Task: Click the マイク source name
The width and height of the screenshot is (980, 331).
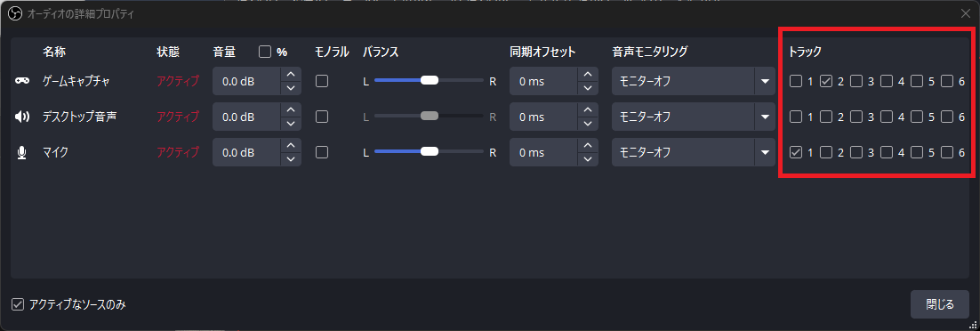Action: pyautogui.click(x=55, y=152)
